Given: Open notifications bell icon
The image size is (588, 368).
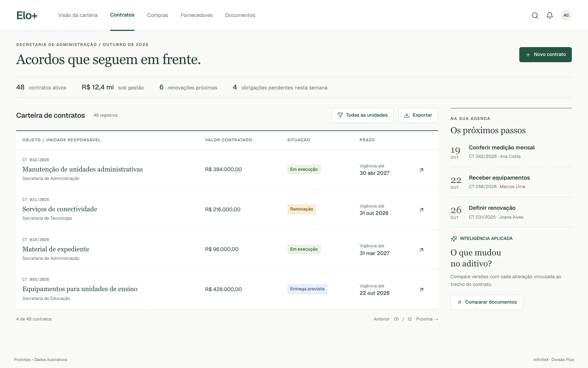Looking at the screenshot, I should (x=550, y=15).
